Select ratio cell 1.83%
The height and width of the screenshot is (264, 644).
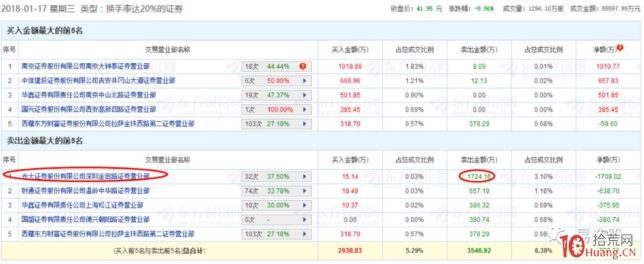[x=414, y=67]
